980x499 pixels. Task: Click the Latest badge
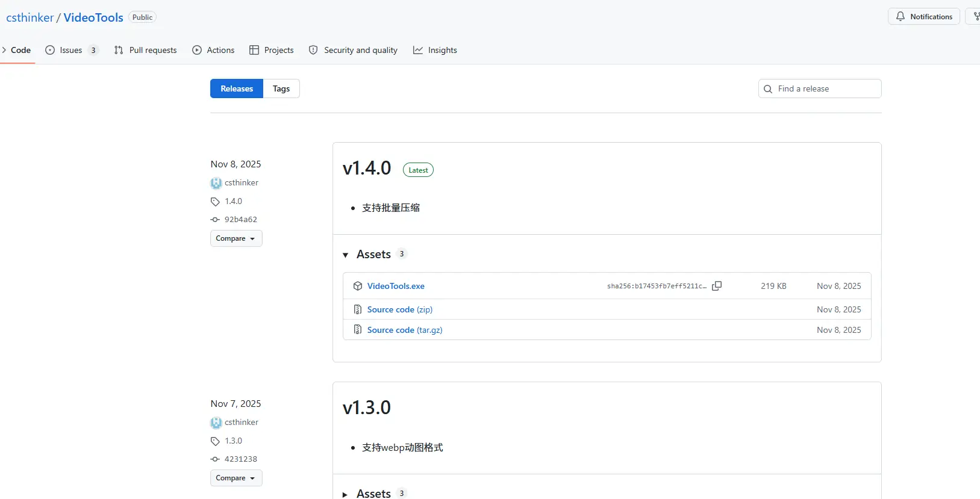[418, 170]
